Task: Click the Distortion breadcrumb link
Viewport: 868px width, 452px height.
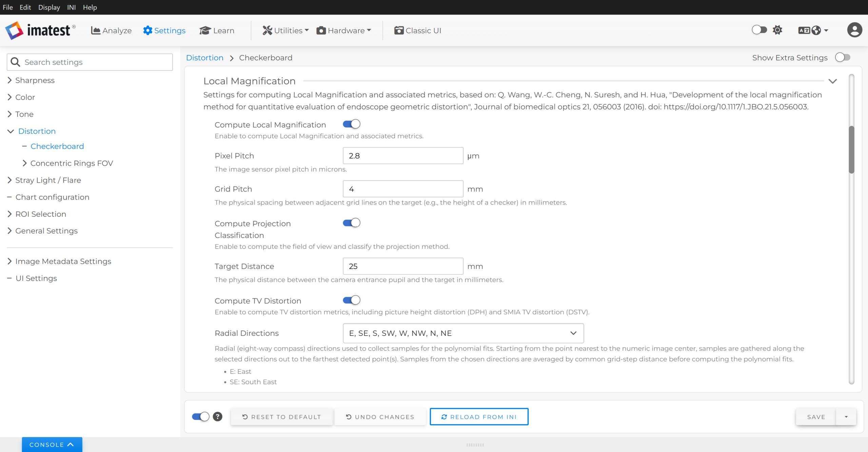Action: tap(204, 58)
